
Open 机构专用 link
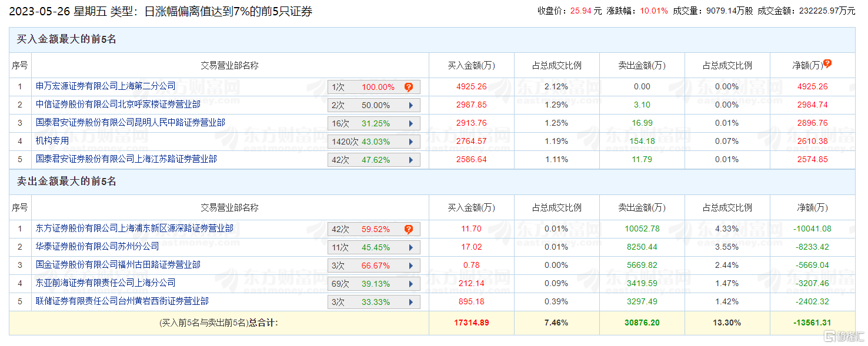52,140
